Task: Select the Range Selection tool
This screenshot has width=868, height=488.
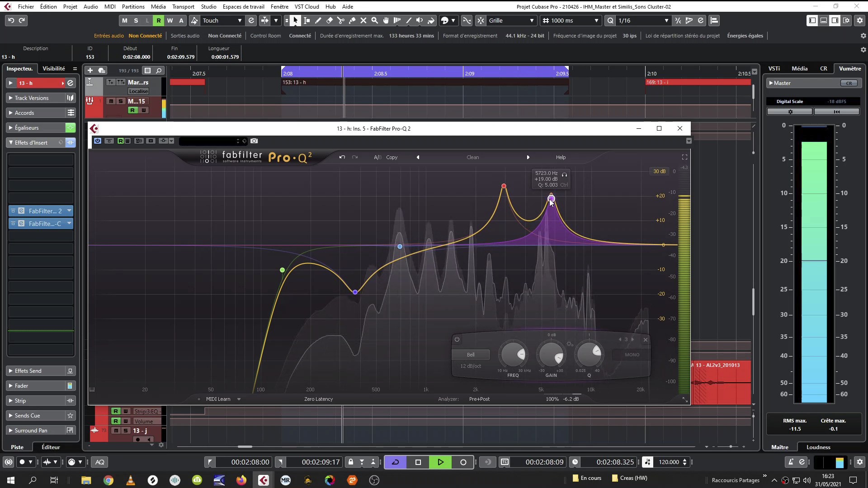Action: [307, 20]
